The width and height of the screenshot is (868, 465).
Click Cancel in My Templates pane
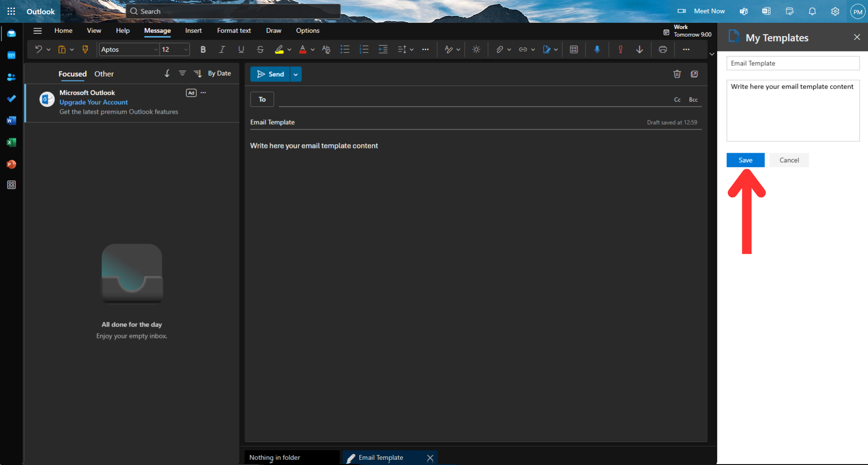788,160
